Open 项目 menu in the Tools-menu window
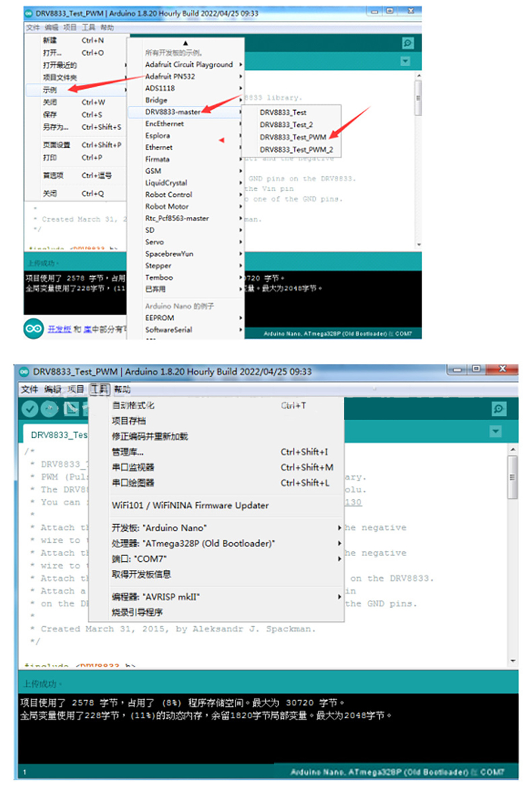532x787 pixels. (x=76, y=389)
